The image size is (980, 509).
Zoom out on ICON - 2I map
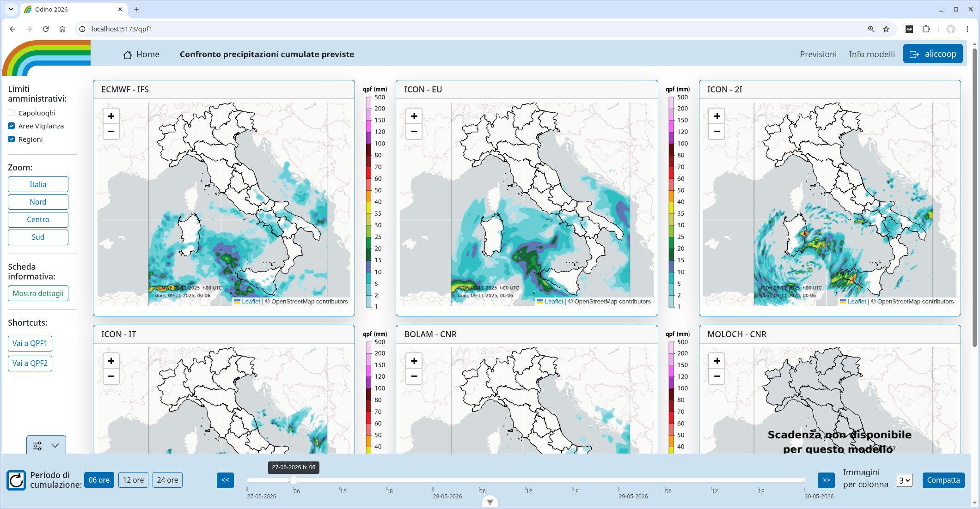pyautogui.click(x=717, y=132)
